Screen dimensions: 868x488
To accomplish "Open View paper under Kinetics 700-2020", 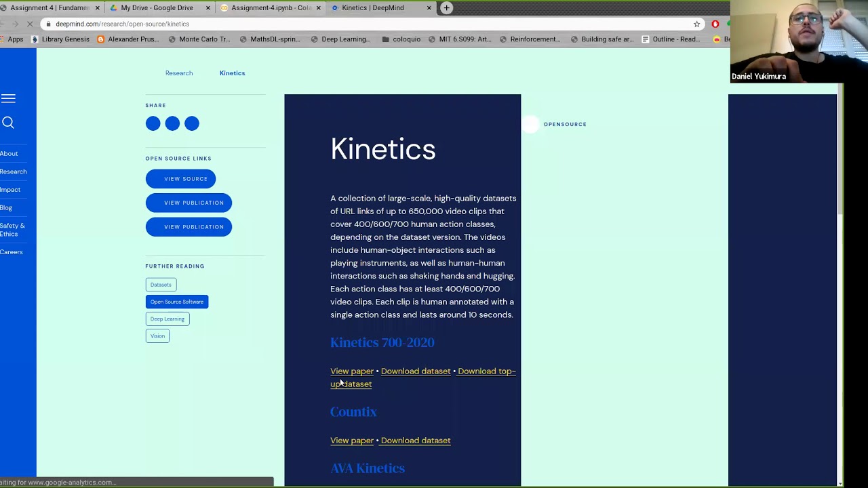I will click(352, 371).
